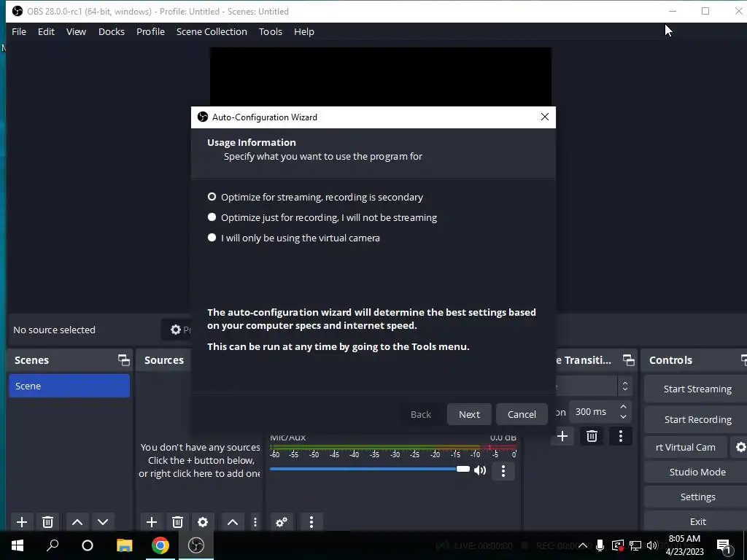
Task: Add a source with the plus icon
Action: click(x=152, y=522)
